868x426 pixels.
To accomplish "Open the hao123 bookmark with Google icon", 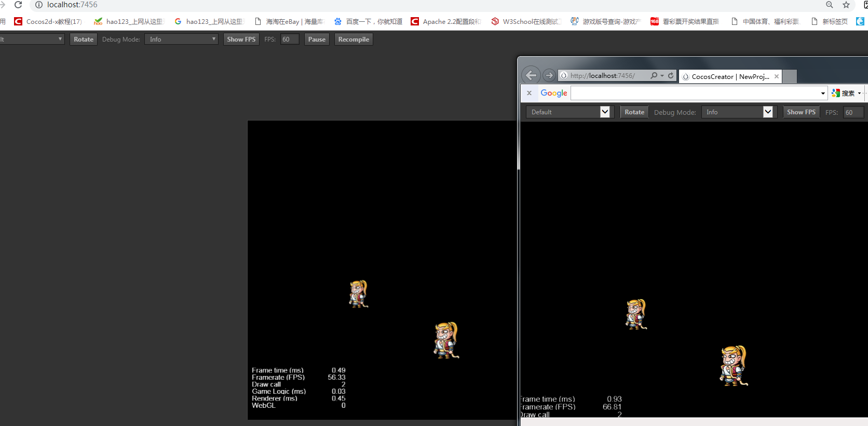I will (209, 21).
